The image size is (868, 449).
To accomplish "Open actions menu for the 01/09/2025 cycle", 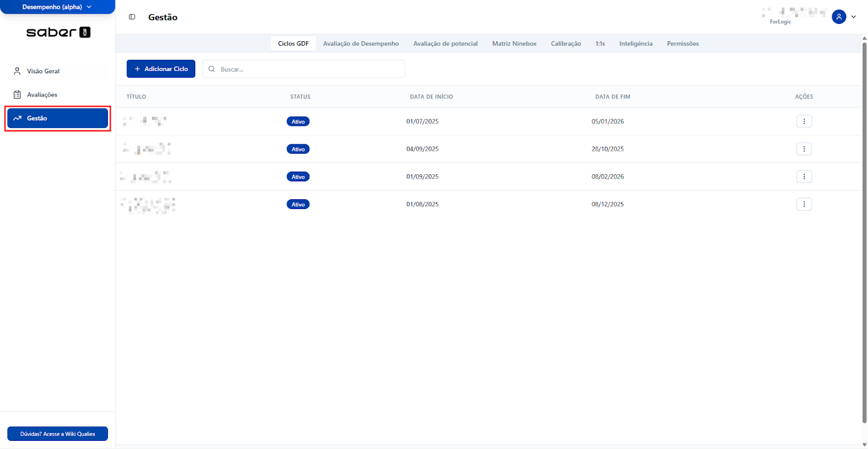I will pos(803,176).
